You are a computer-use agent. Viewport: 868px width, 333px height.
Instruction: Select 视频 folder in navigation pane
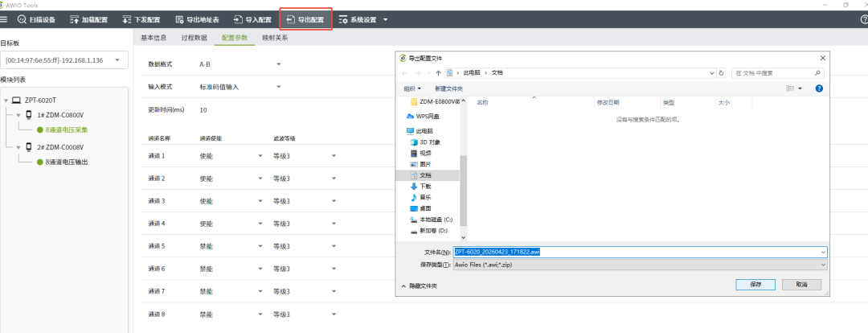420,153
